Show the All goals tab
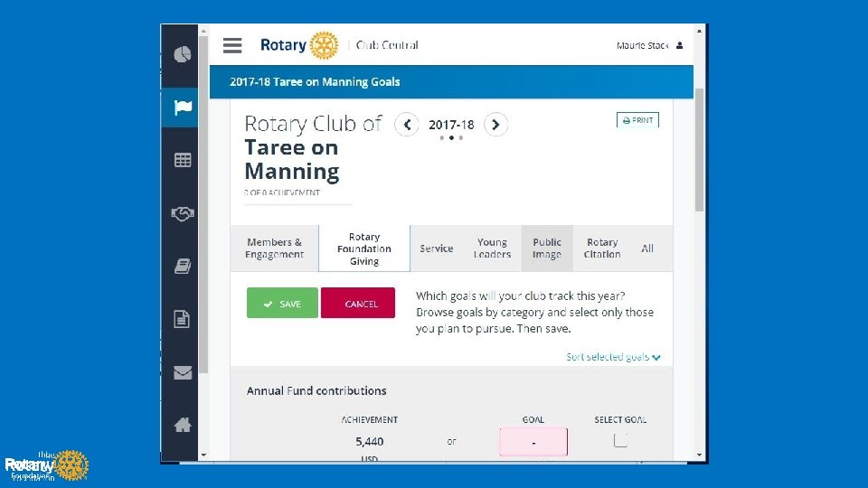 [x=647, y=249]
